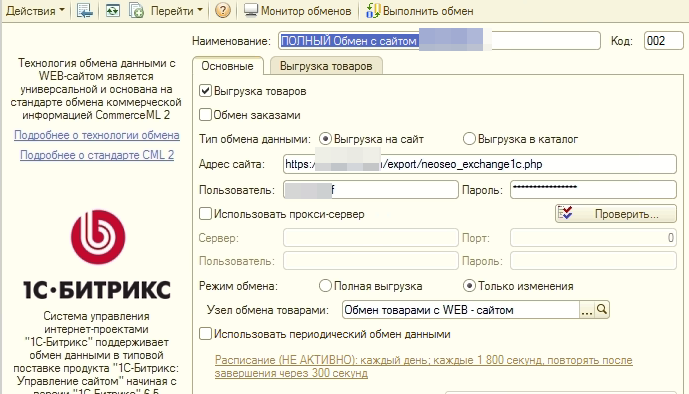Viewport: 689px width, 394px height.
Task: Click the Код field
Action: pyautogui.click(x=664, y=41)
